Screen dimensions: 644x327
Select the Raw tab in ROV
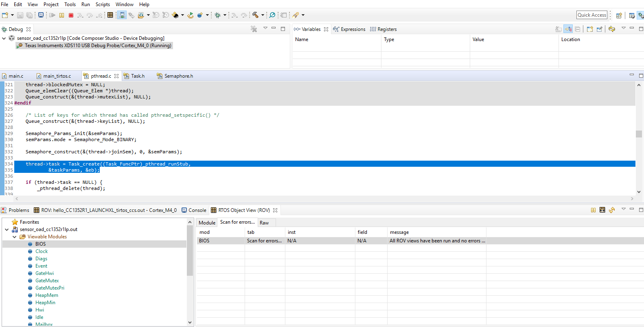[264, 223]
